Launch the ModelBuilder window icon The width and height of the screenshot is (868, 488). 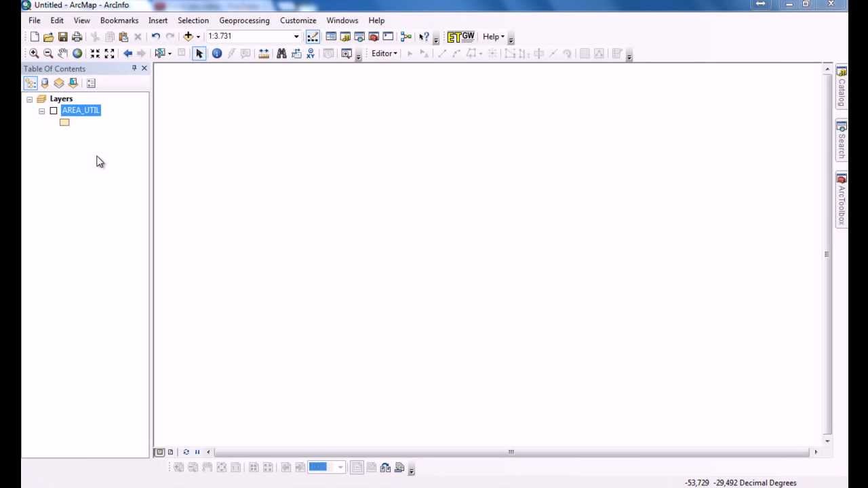406,37
